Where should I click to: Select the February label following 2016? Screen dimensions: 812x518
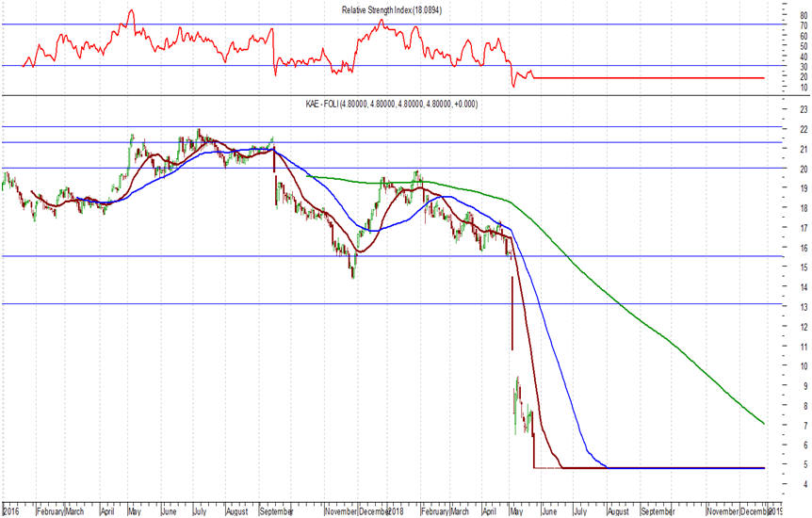(x=50, y=511)
